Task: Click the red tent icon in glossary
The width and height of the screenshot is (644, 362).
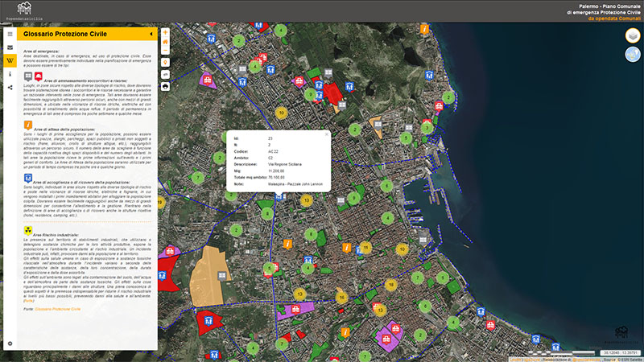Action: (38, 76)
